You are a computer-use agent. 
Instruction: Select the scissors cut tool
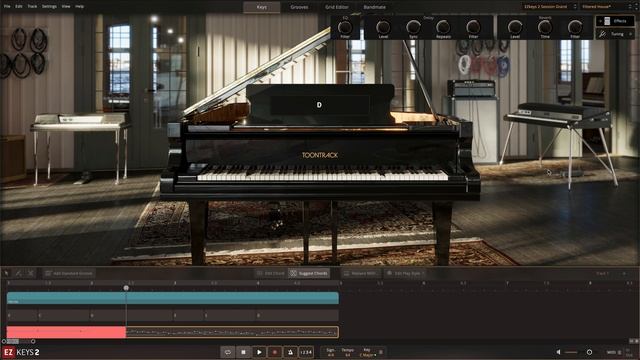pyautogui.click(x=31, y=273)
